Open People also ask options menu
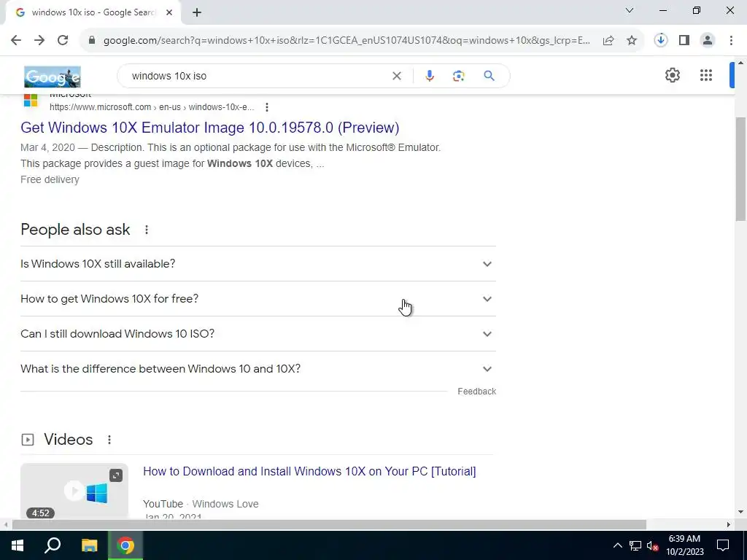This screenshot has width=747, height=560. pos(146,230)
